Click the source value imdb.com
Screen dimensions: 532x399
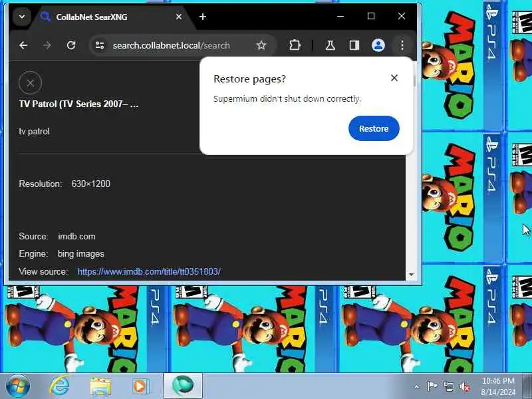[76, 236]
